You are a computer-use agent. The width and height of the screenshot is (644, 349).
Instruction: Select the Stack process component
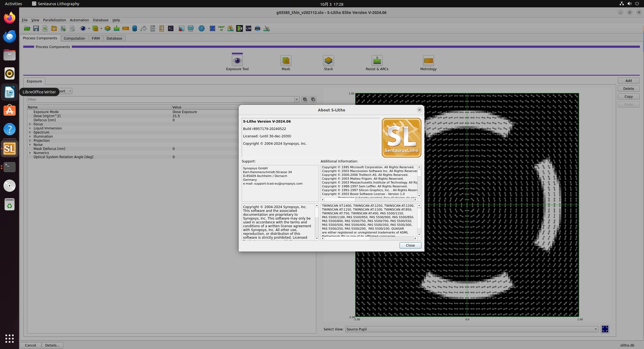pos(328,63)
